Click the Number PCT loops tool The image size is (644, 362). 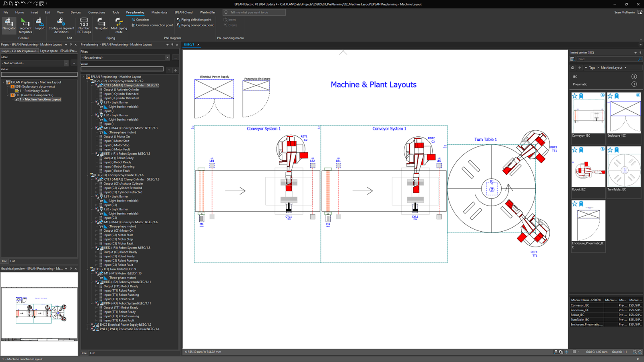point(84,25)
